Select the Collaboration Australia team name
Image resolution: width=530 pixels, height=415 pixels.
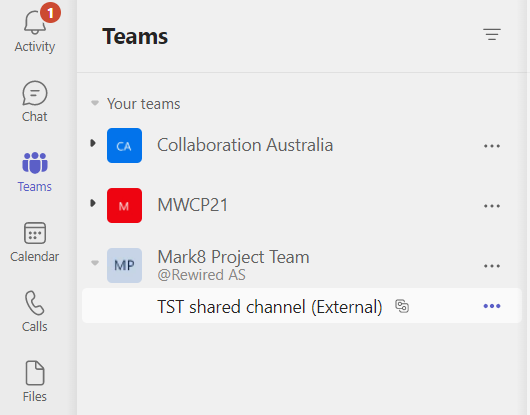(245, 145)
